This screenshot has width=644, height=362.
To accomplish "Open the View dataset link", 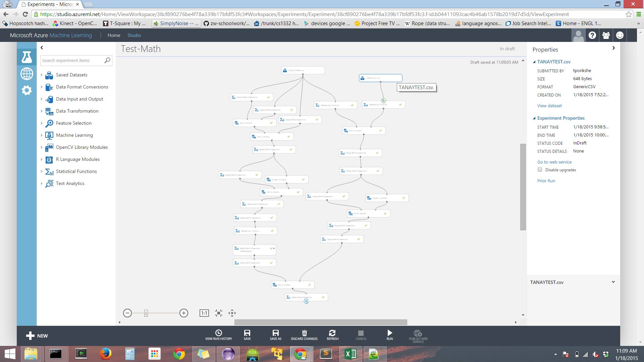I will [x=549, y=106].
